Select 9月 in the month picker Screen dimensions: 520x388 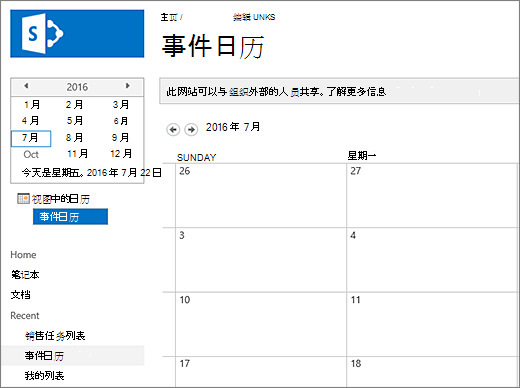point(120,137)
